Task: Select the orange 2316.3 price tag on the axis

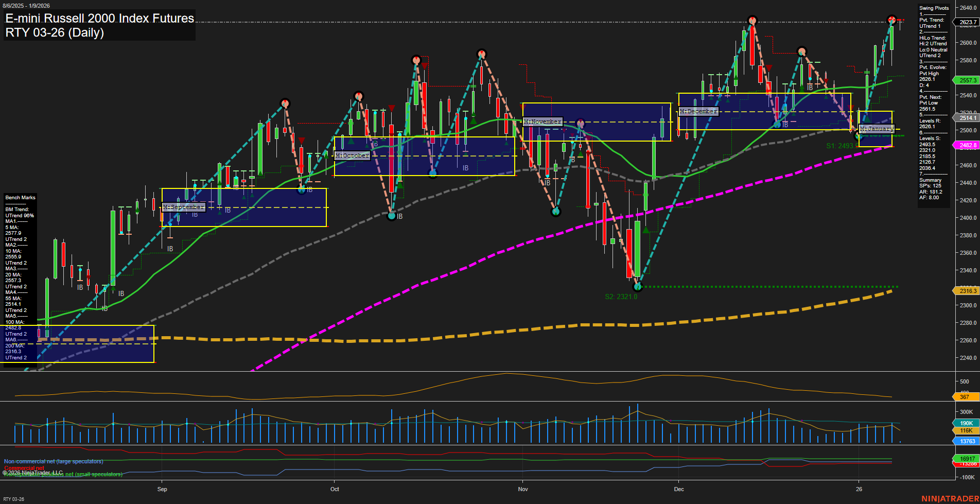Action: tap(967, 291)
